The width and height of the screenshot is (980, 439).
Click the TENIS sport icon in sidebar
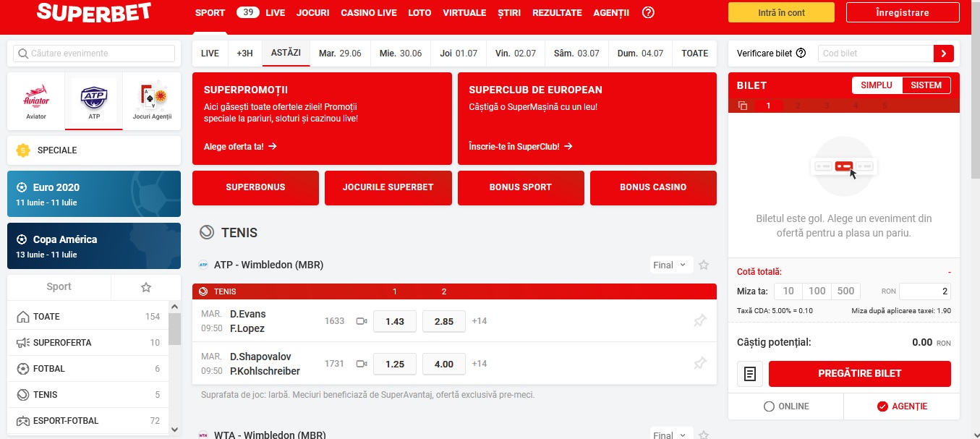[23, 395]
